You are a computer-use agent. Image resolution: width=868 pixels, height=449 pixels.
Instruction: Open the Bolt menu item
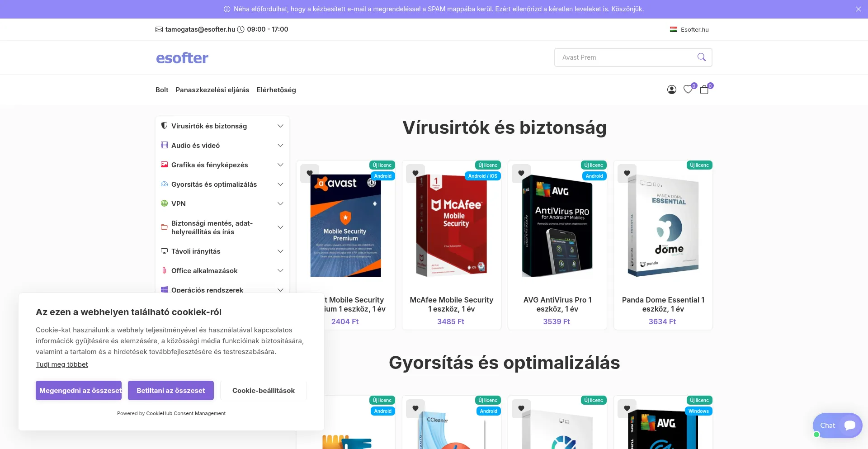(x=162, y=90)
